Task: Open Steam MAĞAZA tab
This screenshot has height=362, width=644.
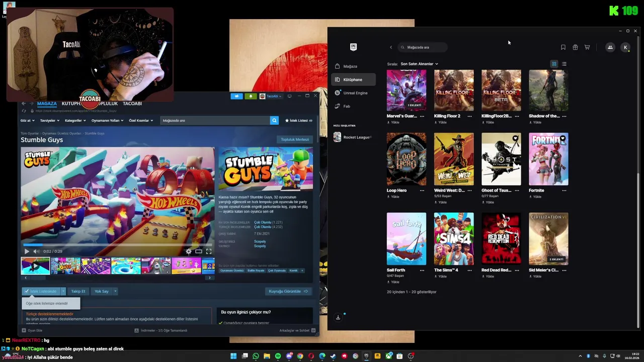Action: [47, 104]
